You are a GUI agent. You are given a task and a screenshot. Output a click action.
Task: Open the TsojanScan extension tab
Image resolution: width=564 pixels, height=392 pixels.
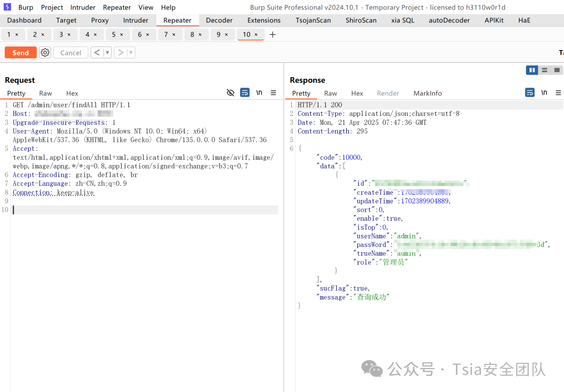pos(313,20)
